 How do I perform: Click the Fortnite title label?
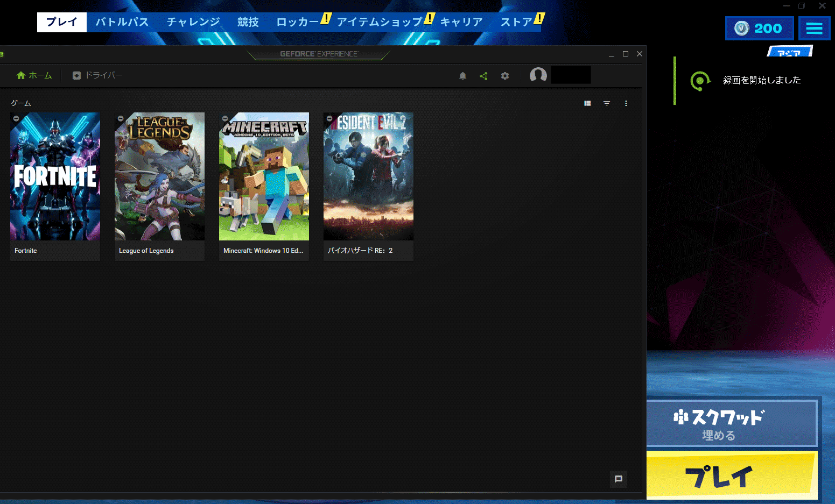point(26,251)
